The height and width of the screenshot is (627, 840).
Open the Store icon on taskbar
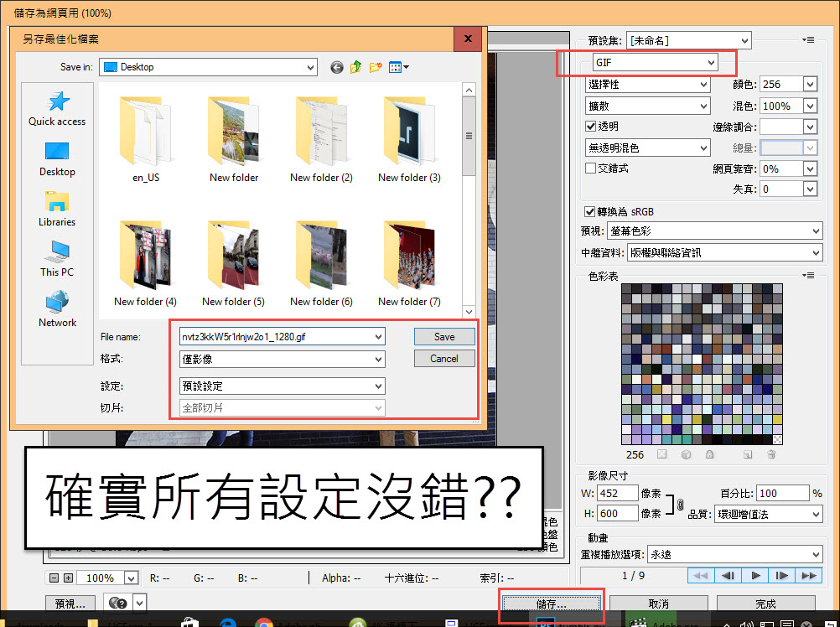click(190, 623)
